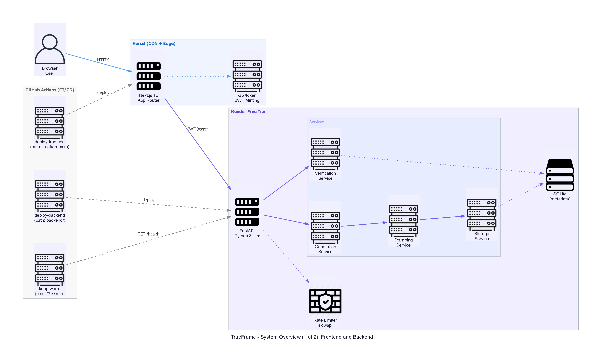The width and height of the screenshot is (604, 364).
Task: Click the TrueFrame System Overview caption
Action: coord(302,337)
